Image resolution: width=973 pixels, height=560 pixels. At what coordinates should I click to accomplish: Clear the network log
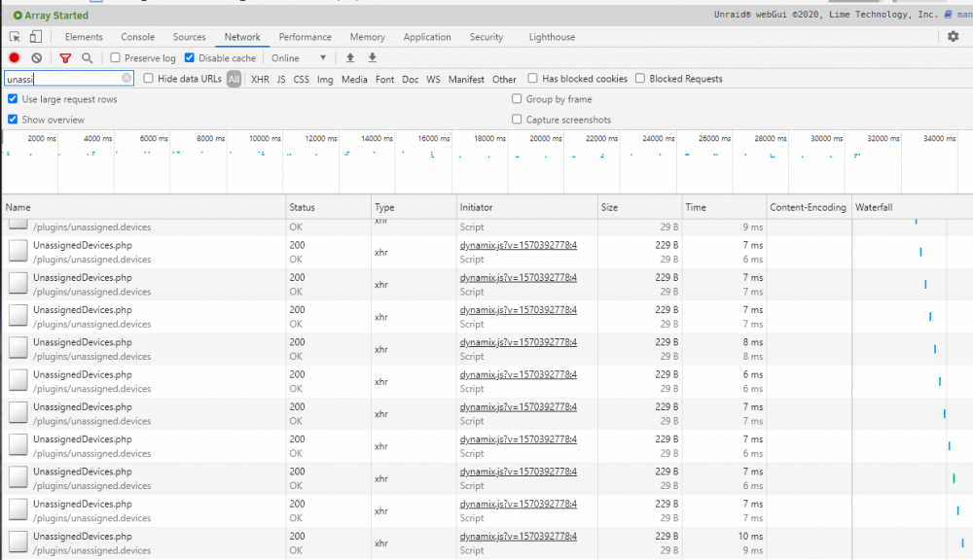click(x=37, y=57)
